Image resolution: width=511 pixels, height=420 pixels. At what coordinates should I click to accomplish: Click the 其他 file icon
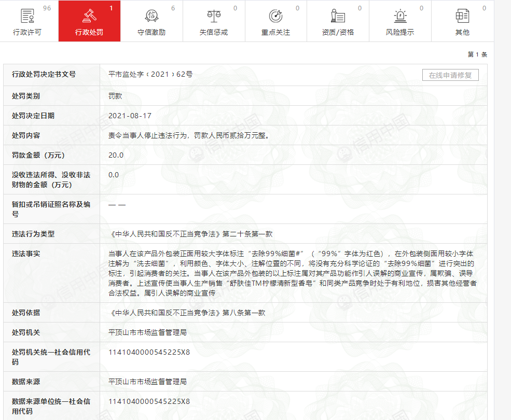pyautogui.click(x=462, y=16)
